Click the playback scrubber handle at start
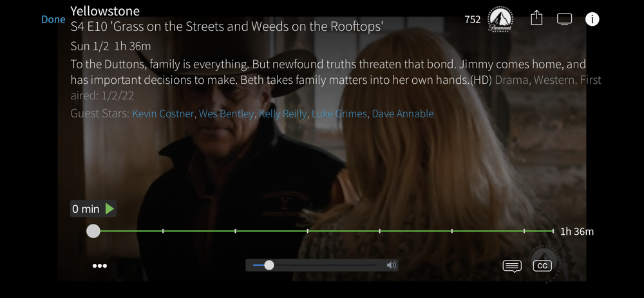Image resolution: width=644 pixels, height=298 pixels. [x=93, y=231]
